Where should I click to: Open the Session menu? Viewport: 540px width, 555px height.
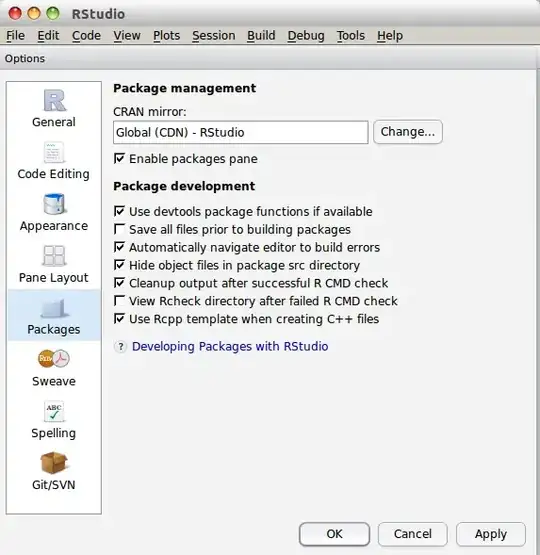[x=214, y=35]
